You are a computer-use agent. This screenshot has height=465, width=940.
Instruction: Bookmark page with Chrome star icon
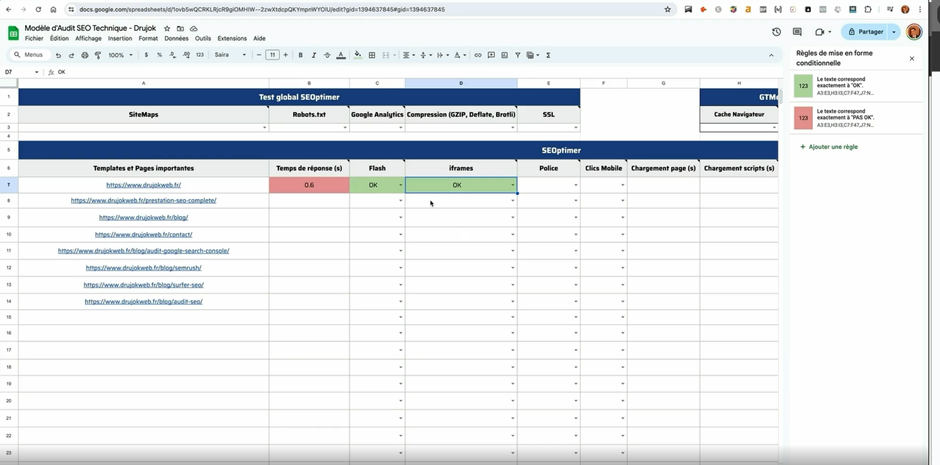point(667,10)
